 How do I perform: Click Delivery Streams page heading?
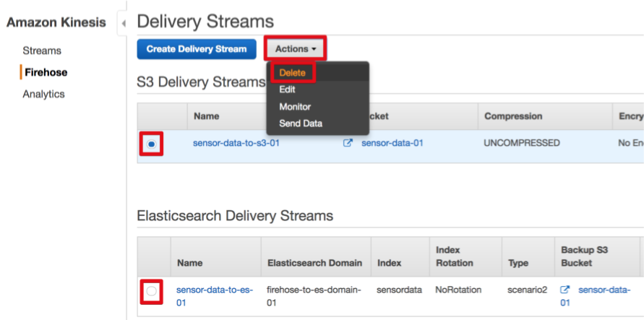click(205, 22)
